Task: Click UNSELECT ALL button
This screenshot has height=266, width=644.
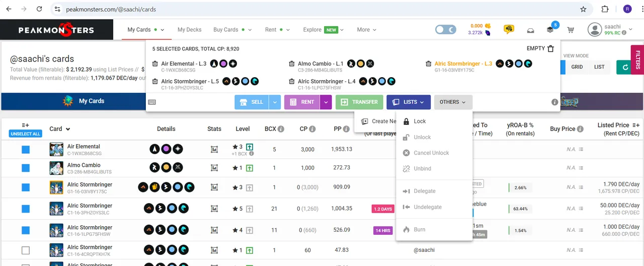Action: (26, 134)
